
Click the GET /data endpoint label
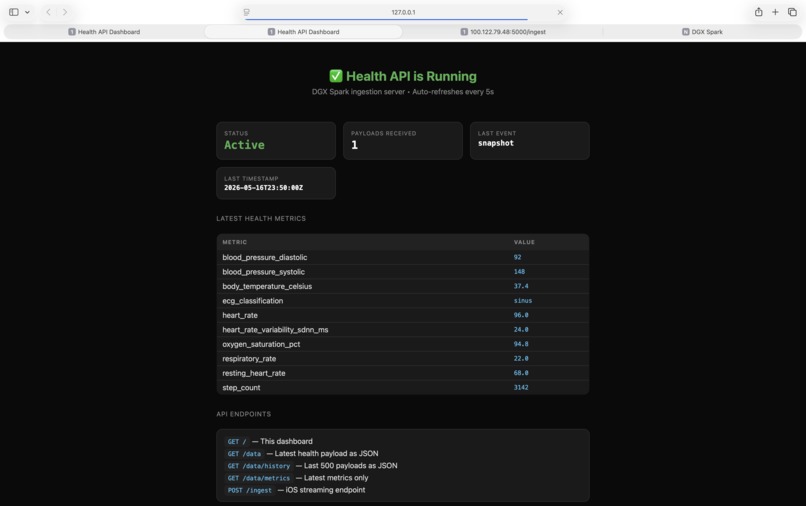(244, 454)
